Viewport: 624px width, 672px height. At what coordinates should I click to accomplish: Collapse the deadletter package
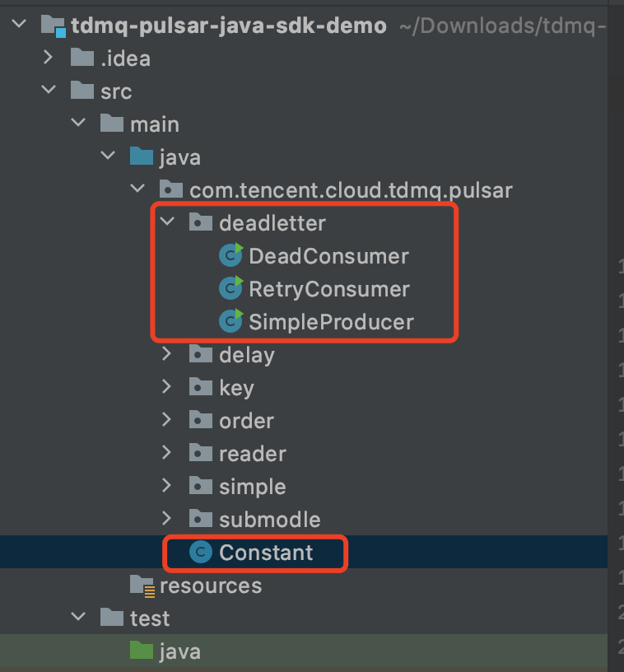(167, 222)
